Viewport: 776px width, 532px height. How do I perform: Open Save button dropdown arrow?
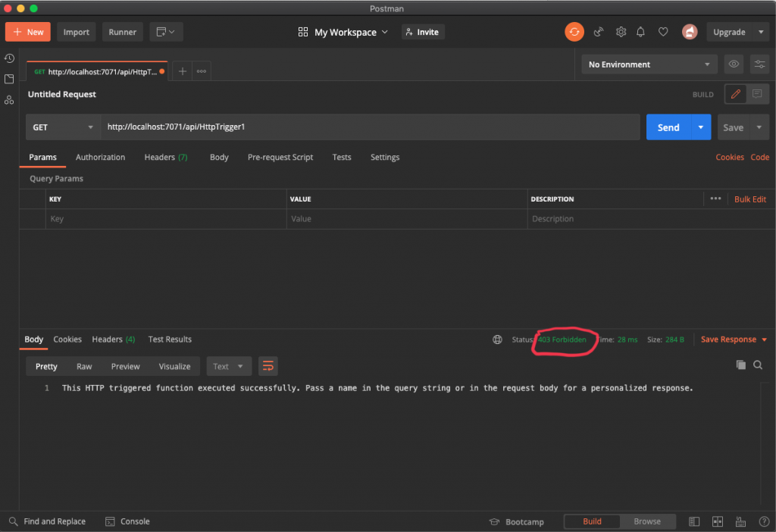(x=759, y=127)
